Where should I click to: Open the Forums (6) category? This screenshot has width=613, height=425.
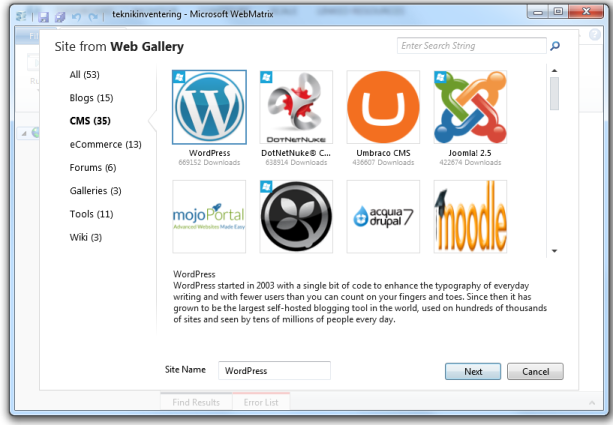(93, 168)
